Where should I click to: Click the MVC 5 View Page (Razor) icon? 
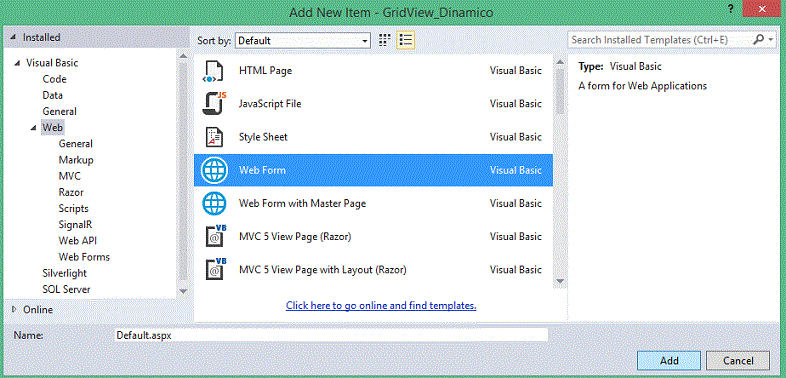[x=217, y=236]
